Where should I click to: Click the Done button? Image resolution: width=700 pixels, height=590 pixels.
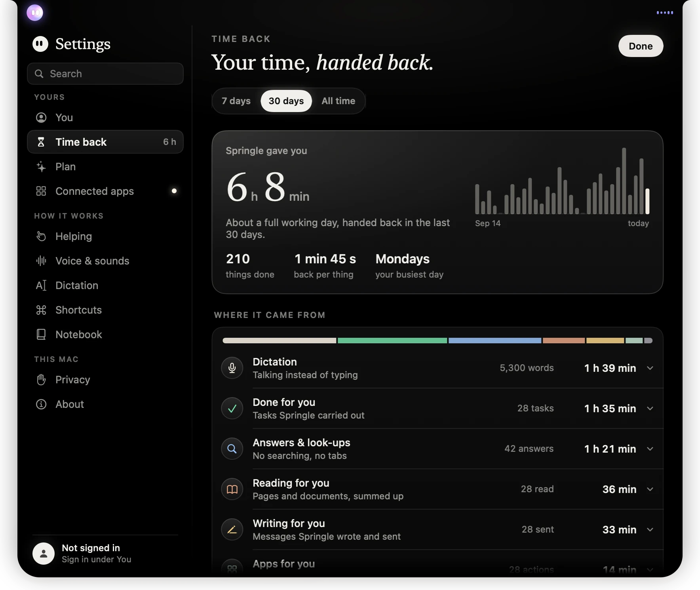[x=641, y=46]
